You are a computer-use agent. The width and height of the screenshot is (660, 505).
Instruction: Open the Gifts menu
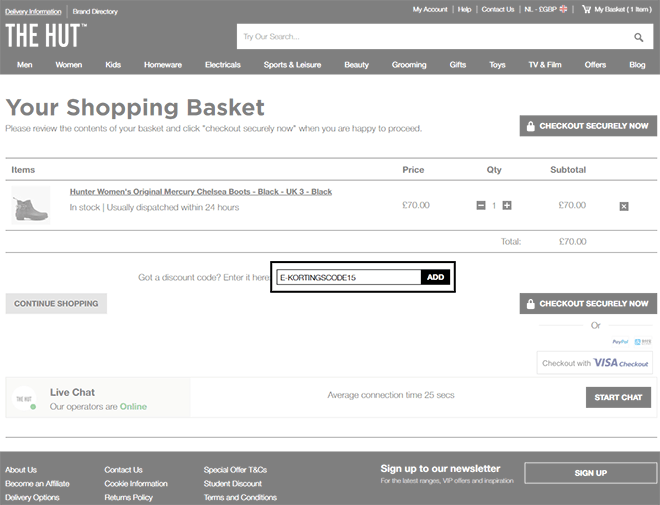458,65
